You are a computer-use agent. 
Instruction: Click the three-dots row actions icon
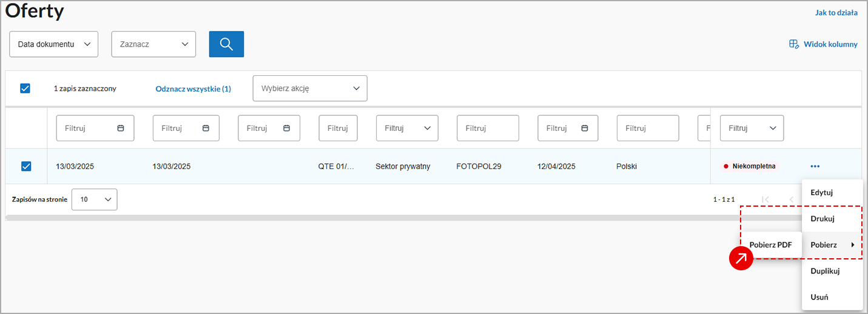[815, 166]
